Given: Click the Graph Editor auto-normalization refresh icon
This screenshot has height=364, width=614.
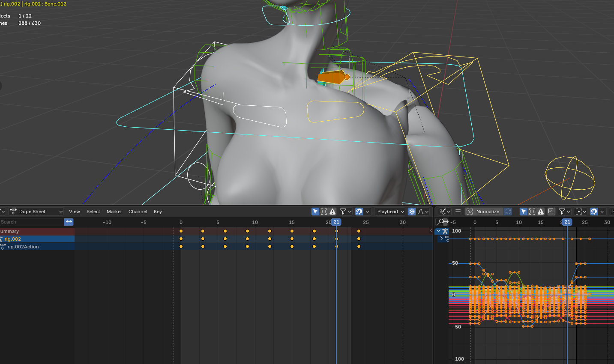Looking at the screenshot, I should coord(508,212).
